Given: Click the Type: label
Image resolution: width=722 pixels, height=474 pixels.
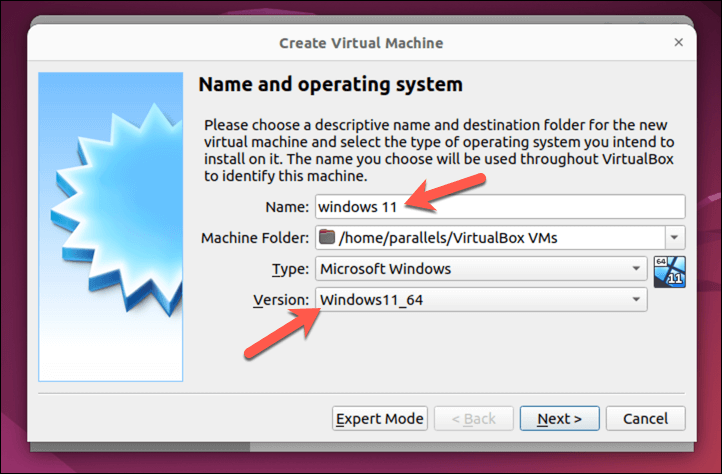Looking at the screenshot, I should (291, 269).
